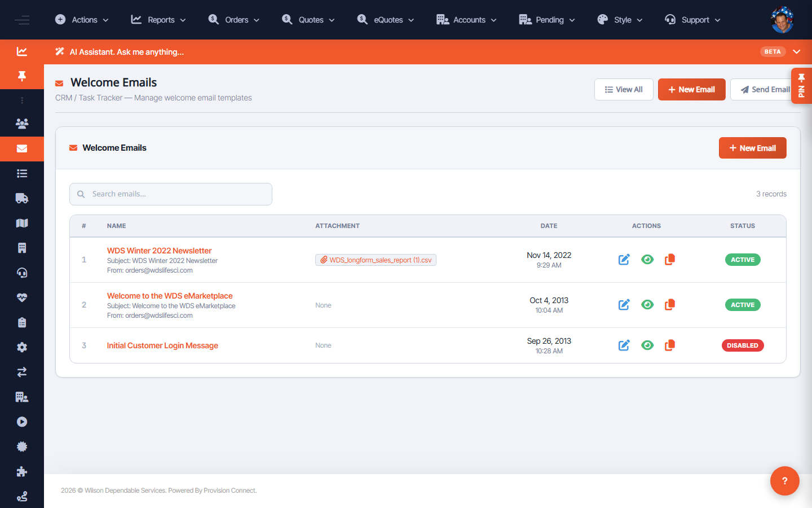Open attachment WDS_longform_sales_report (1).csv
This screenshot has height=508, width=812.
coord(376,260)
